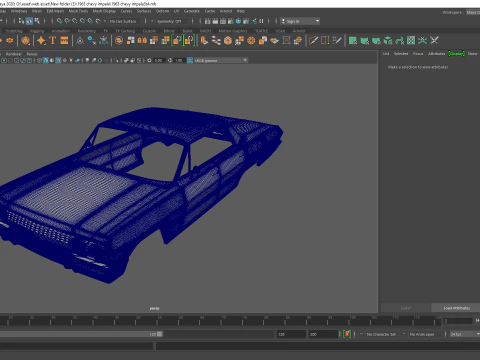Click the Insert Edge Loop icon
The width and height of the screenshot is (480, 360).
point(325,40)
